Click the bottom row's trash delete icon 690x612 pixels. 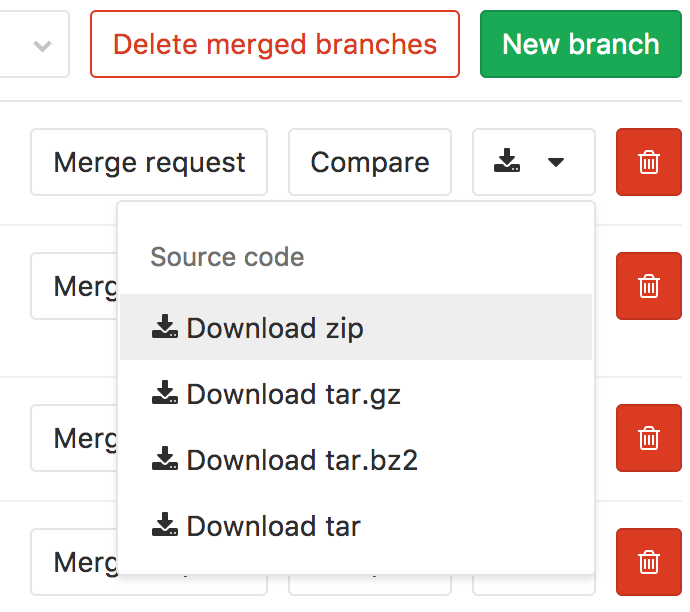pos(649,562)
